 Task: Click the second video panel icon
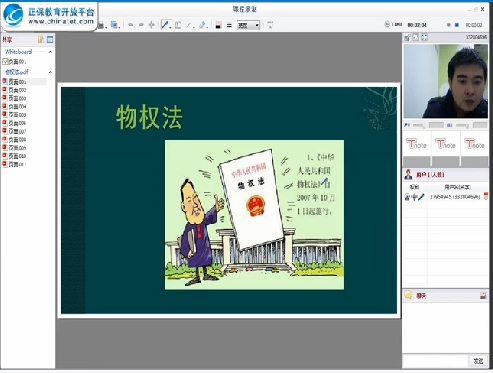(415, 38)
